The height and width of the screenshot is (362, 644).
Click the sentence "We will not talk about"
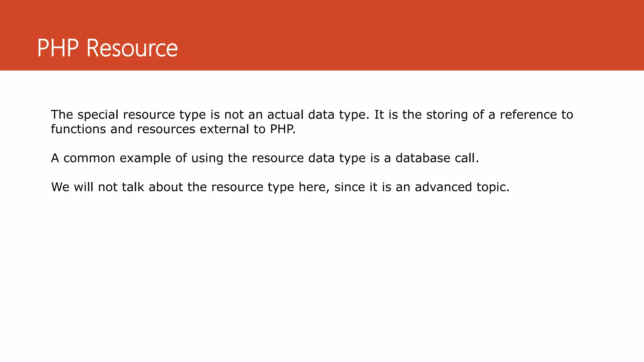point(280,187)
